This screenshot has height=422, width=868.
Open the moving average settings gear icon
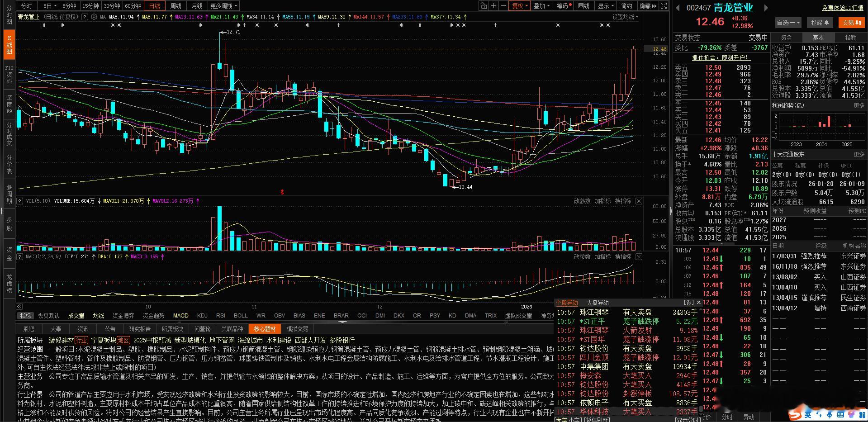click(x=94, y=17)
